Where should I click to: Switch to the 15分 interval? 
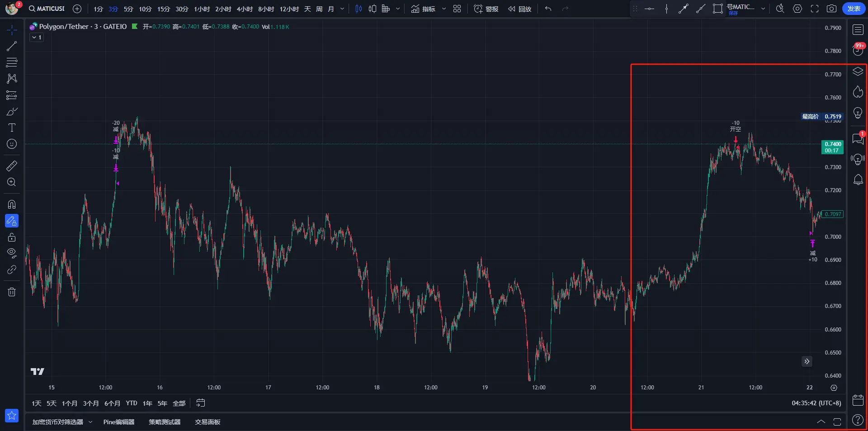[164, 9]
